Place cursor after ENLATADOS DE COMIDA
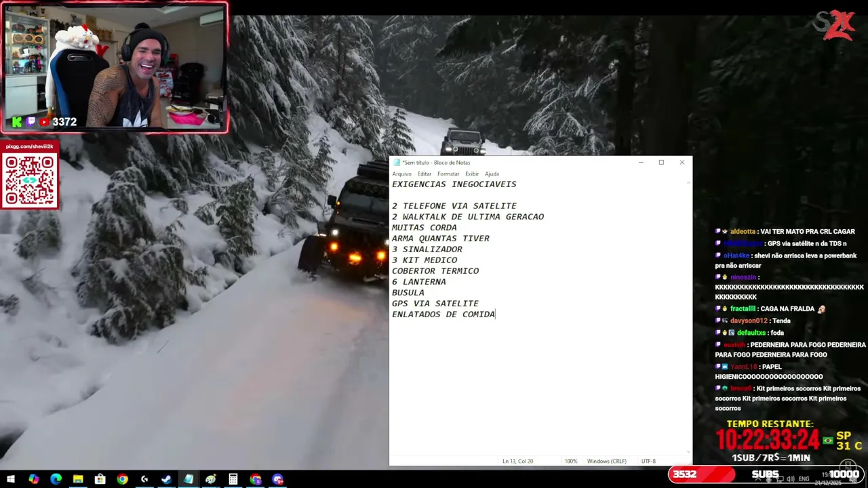The height and width of the screenshot is (488, 868). point(496,314)
